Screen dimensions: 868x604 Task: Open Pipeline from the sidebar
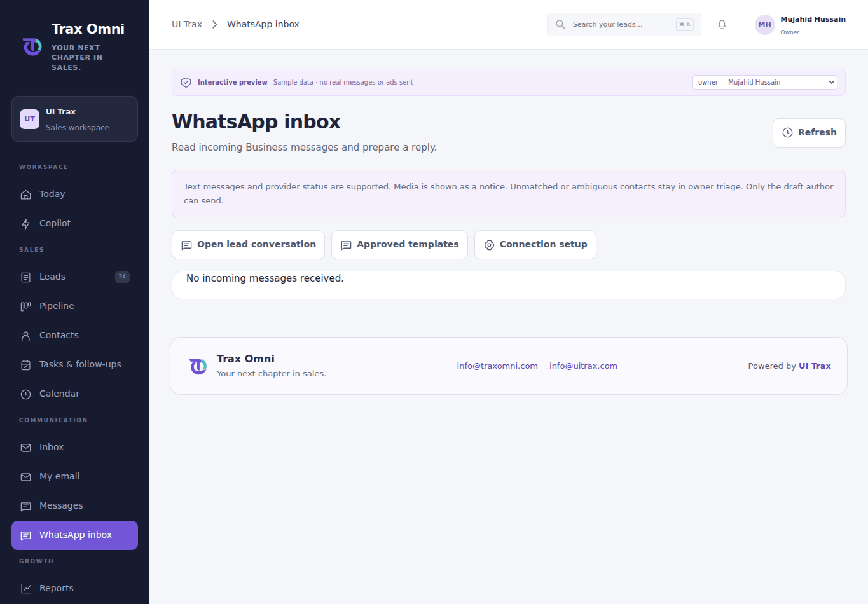pos(74,306)
